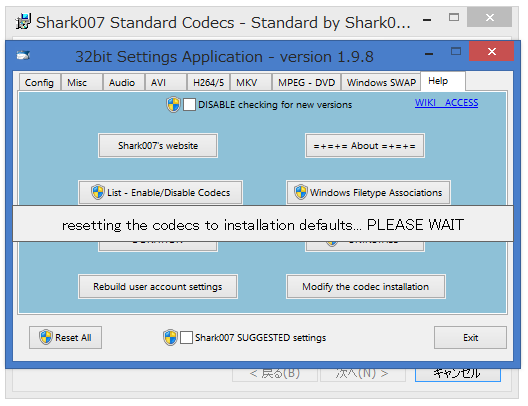Screen dimensions: 528x406
Task: Maximize the 32bit Settings Application window
Action: click(x=456, y=52)
